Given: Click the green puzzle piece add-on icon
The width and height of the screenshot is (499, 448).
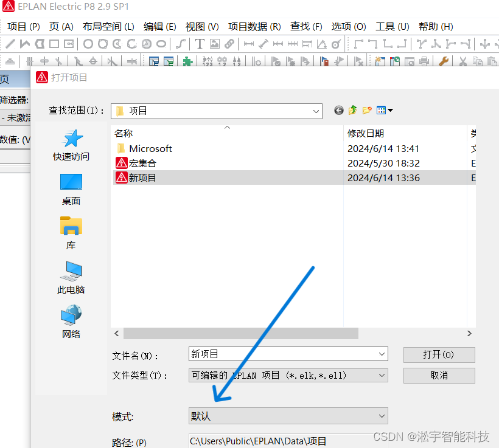Looking at the screenshot, I should tap(188, 61).
